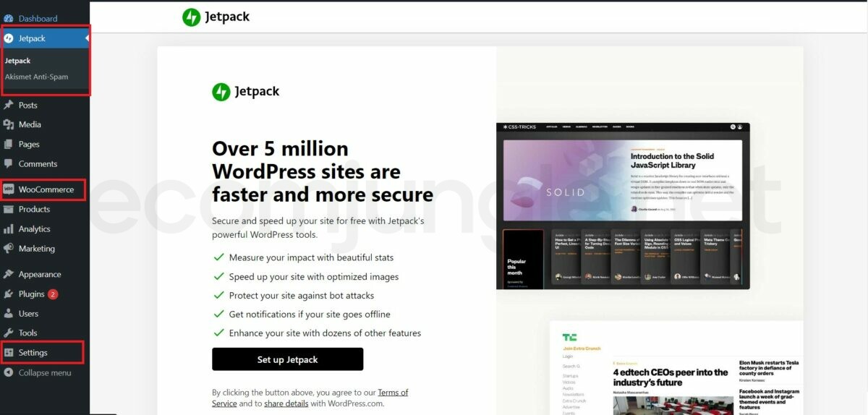This screenshot has width=868, height=415.
Task: Open the Comments bubble icon
Action: (9, 163)
